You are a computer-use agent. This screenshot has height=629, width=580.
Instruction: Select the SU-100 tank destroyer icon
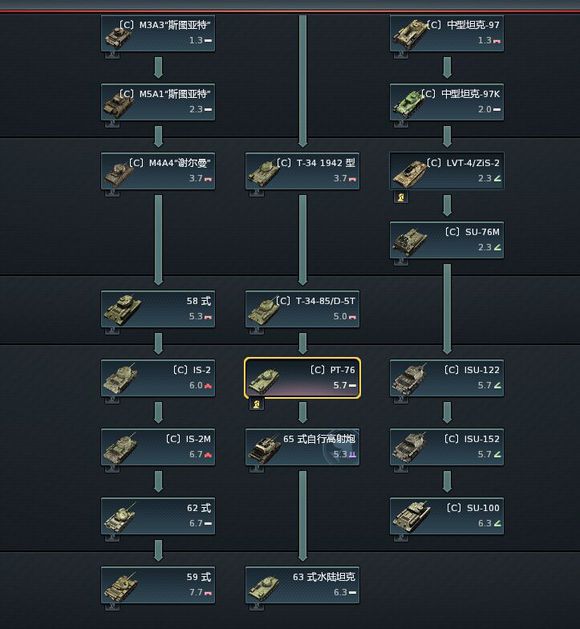(x=411, y=517)
